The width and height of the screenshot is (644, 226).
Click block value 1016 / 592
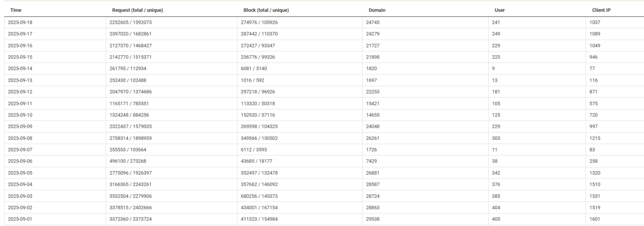point(253,80)
